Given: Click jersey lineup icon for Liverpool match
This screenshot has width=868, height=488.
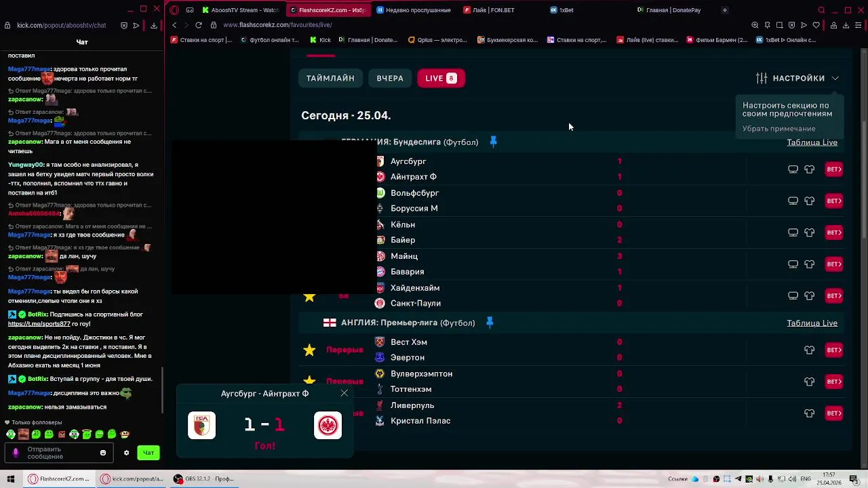Looking at the screenshot, I should tap(809, 413).
